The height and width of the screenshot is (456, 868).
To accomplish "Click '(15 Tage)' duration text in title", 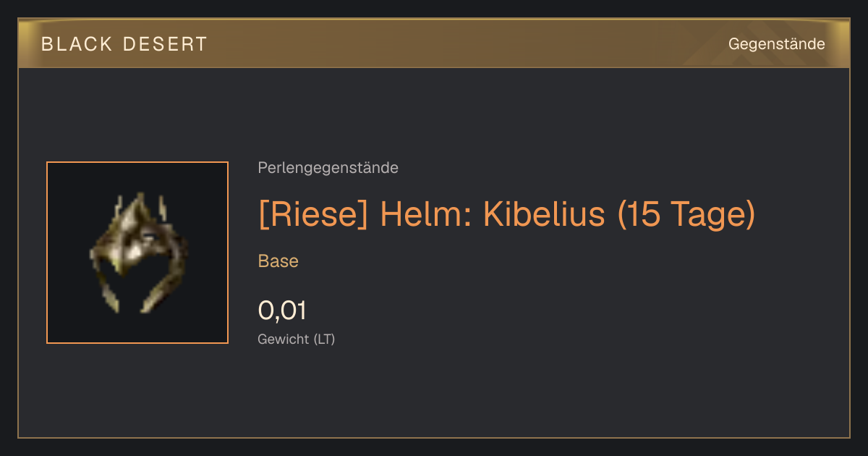I will coord(686,215).
